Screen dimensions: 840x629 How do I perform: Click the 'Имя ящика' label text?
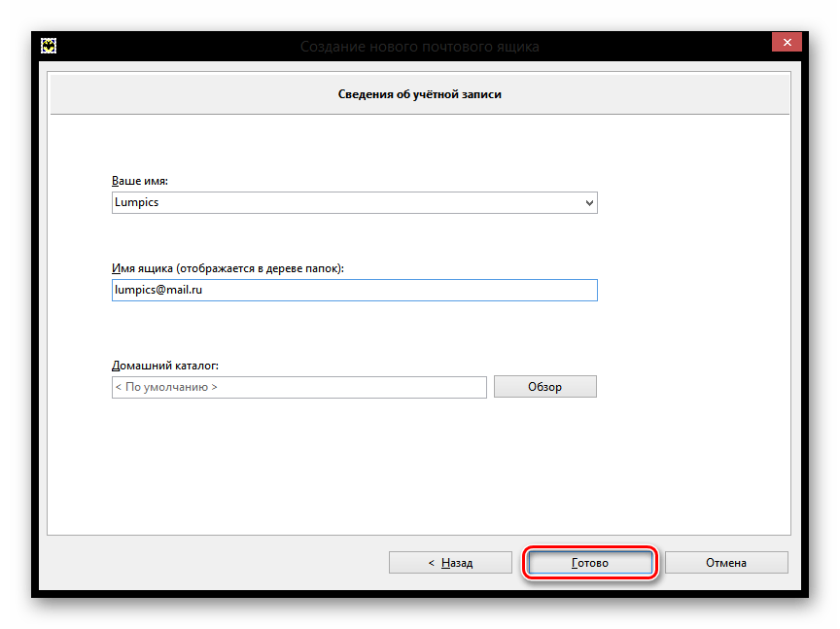227,268
